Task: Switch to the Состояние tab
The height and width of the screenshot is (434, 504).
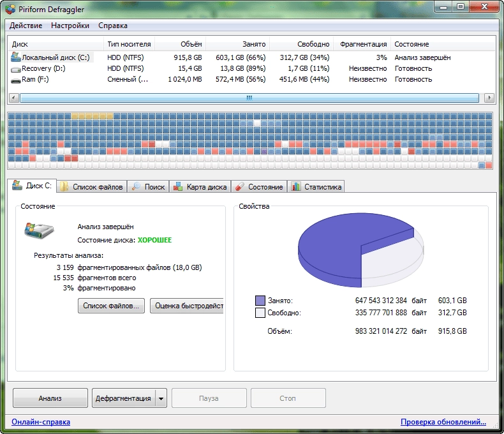Action: click(259, 187)
